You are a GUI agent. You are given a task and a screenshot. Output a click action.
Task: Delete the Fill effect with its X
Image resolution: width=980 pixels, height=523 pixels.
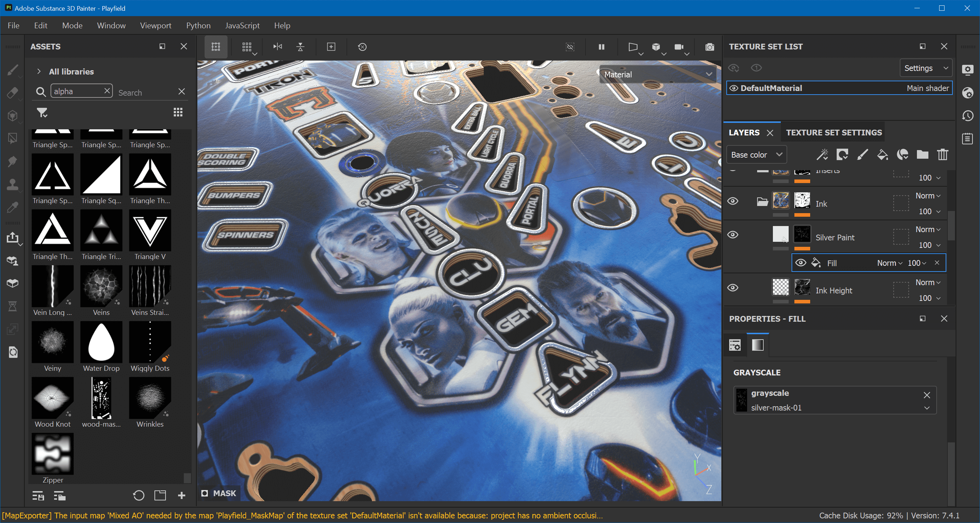click(x=937, y=263)
